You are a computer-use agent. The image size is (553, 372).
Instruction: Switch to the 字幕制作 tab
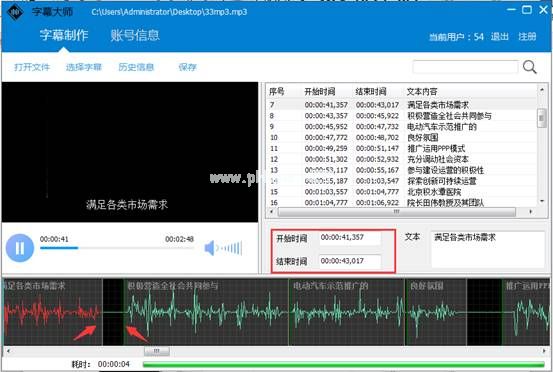tap(63, 35)
